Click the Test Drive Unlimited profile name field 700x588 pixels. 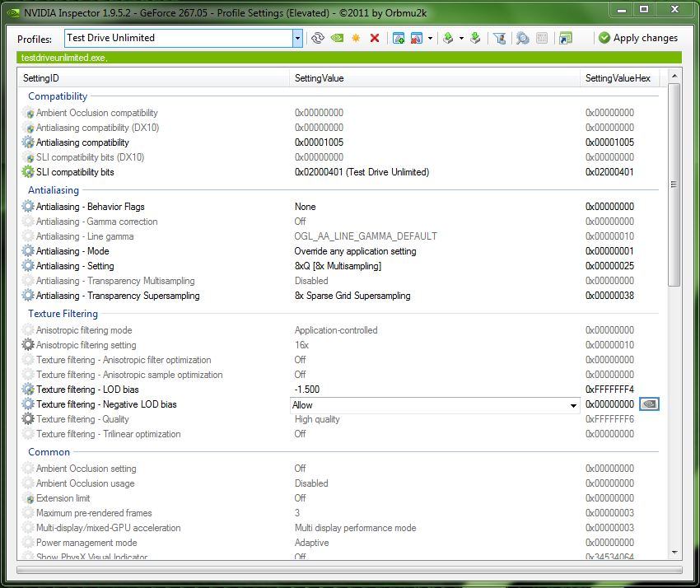tap(179, 39)
